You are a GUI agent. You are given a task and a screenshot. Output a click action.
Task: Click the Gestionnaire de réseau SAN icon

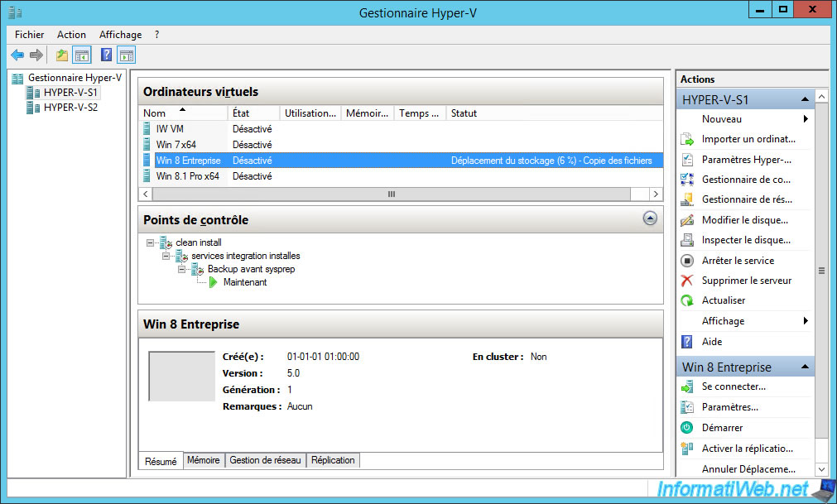687,199
